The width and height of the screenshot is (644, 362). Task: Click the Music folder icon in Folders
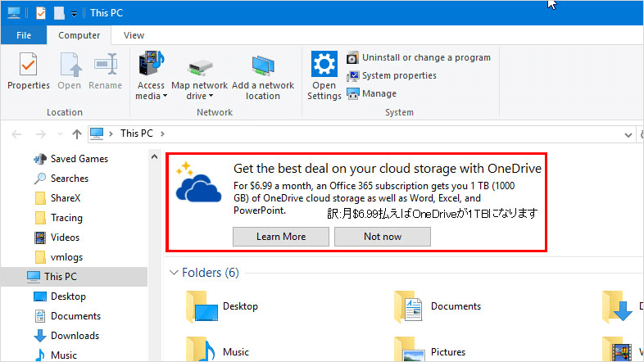(201, 349)
